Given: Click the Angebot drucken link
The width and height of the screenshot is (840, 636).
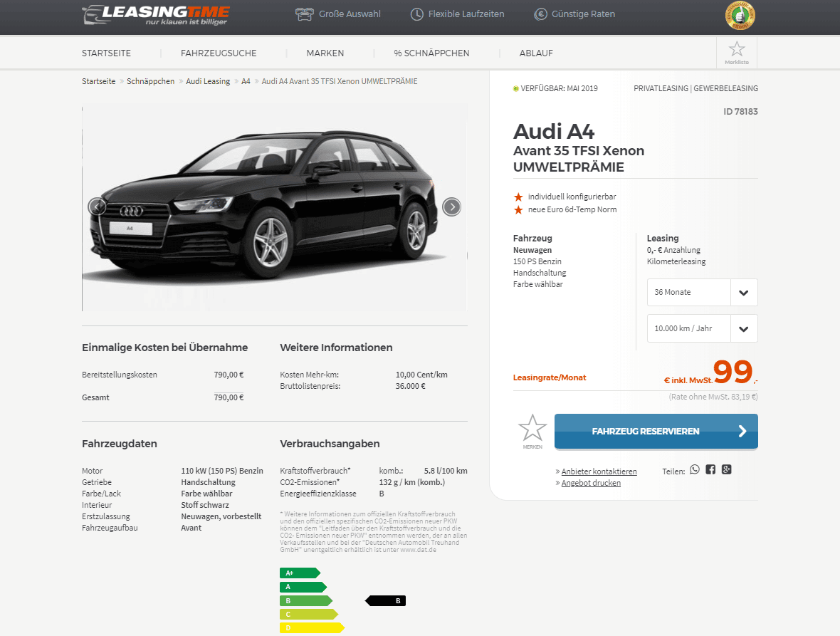Looking at the screenshot, I should [x=591, y=483].
